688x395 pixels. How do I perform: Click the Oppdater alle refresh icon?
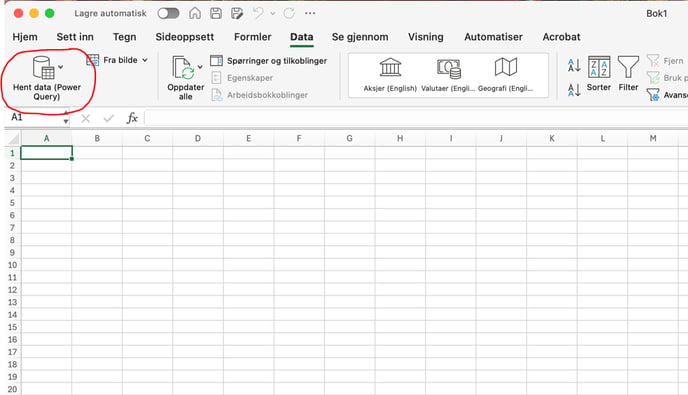[183, 68]
